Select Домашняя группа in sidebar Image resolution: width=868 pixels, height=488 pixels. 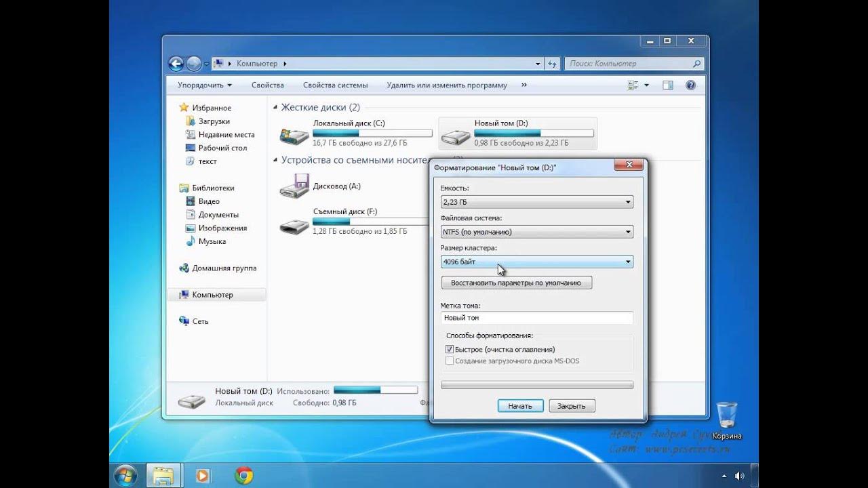pyautogui.click(x=224, y=268)
